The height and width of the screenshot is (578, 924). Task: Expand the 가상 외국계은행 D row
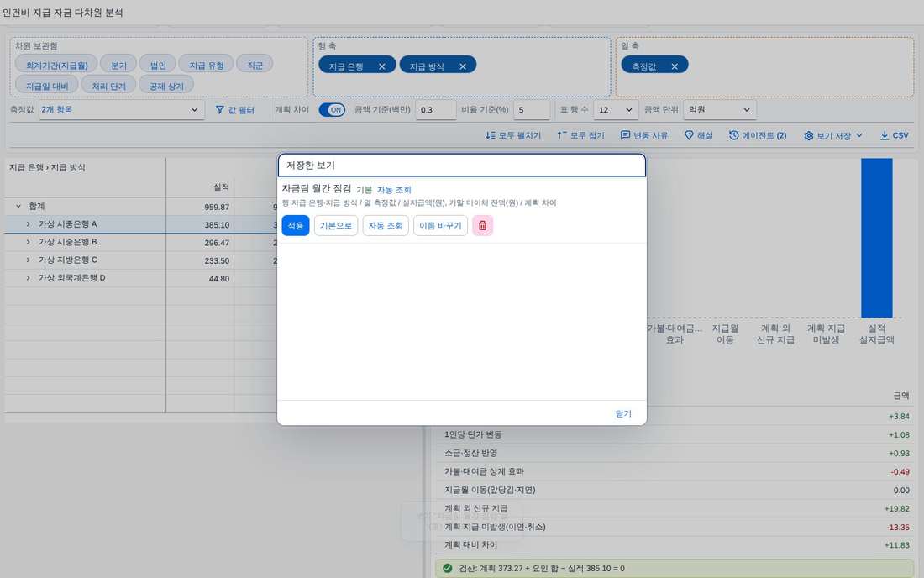pyautogui.click(x=28, y=277)
